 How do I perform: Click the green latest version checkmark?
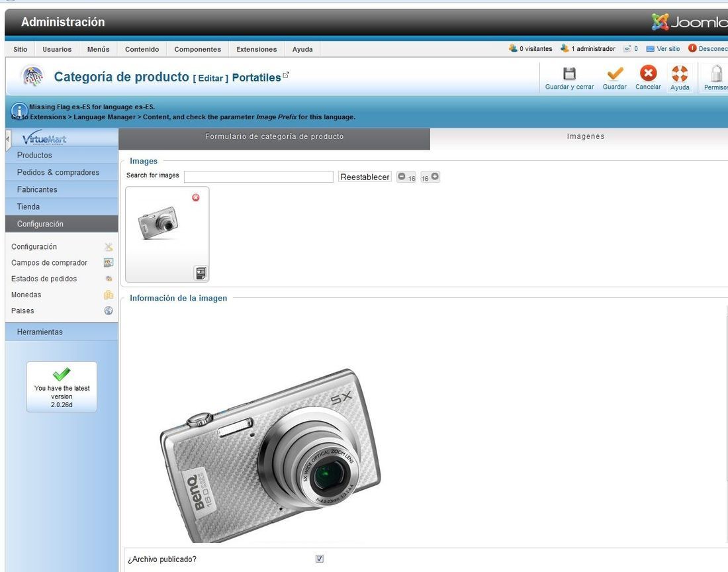tap(62, 374)
